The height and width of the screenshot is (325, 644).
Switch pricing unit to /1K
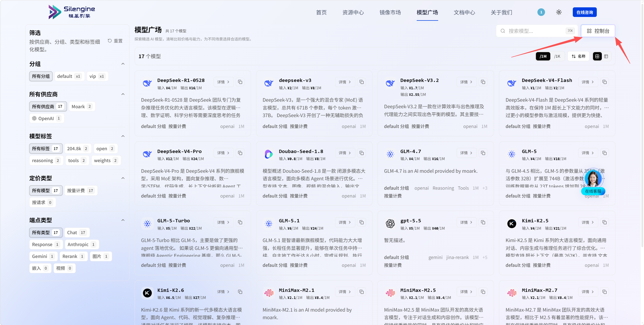(x=557, y=56)
